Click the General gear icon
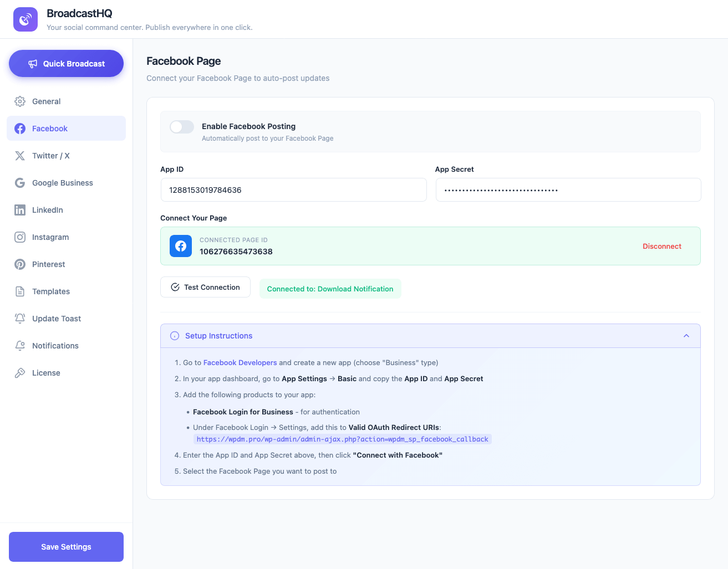The image size is (728, 569). [x=20, y=101]
